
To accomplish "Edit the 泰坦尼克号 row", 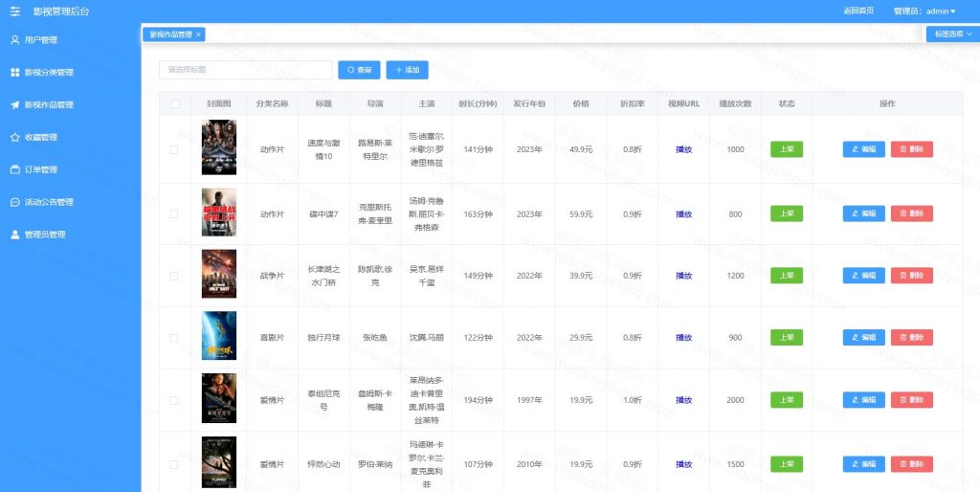I will 864,400.
